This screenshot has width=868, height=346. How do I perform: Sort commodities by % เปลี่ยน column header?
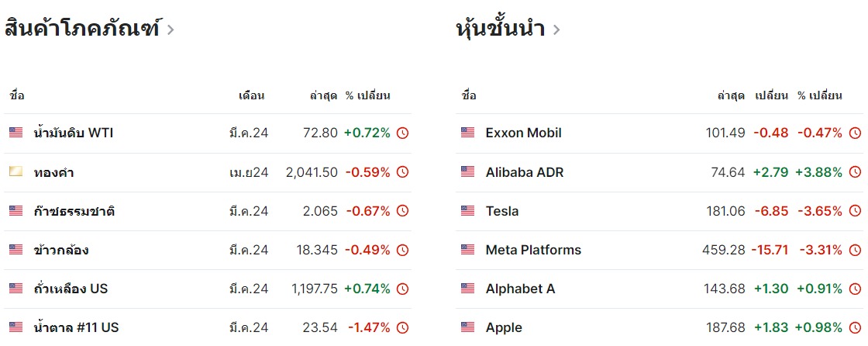click(x=368, y=95)
